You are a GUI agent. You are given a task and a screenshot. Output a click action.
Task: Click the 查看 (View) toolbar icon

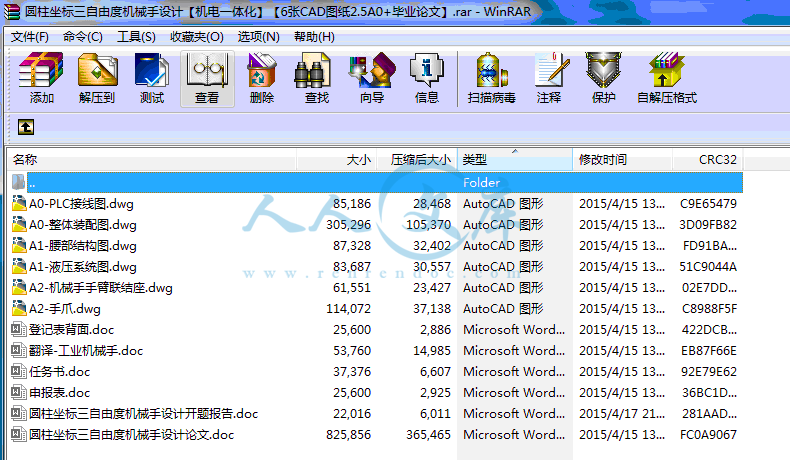pos(207,78)
